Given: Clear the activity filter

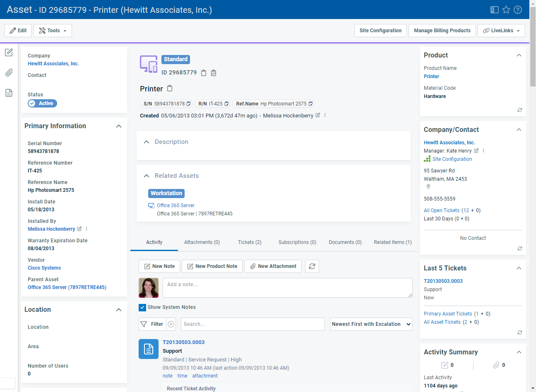Looking at the screenshot, I should 171,324.
